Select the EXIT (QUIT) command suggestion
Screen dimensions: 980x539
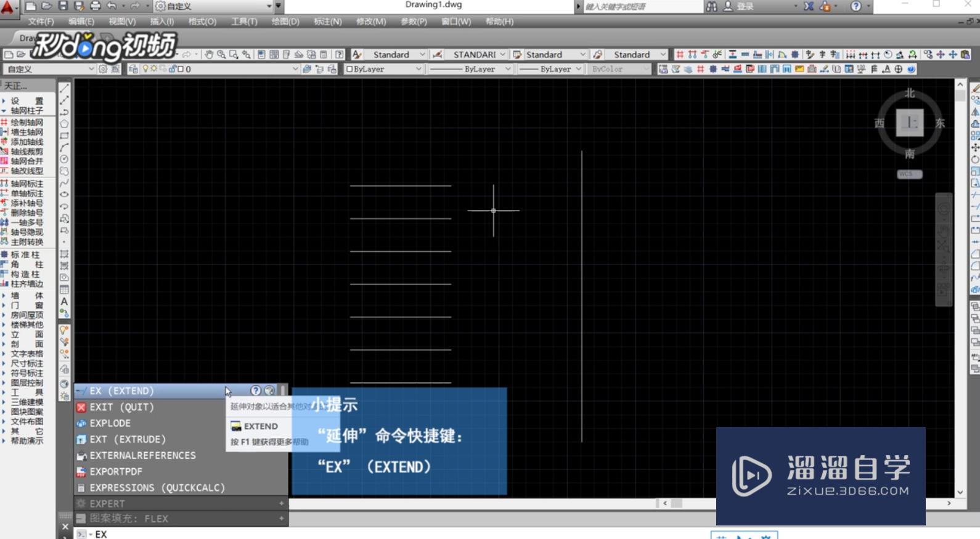tap(181, 407)
